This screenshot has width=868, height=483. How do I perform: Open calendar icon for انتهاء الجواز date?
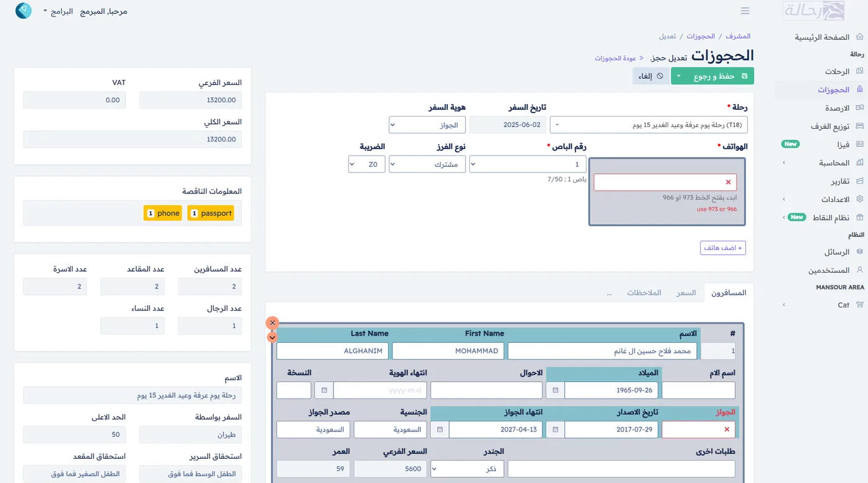pos(440,430)
